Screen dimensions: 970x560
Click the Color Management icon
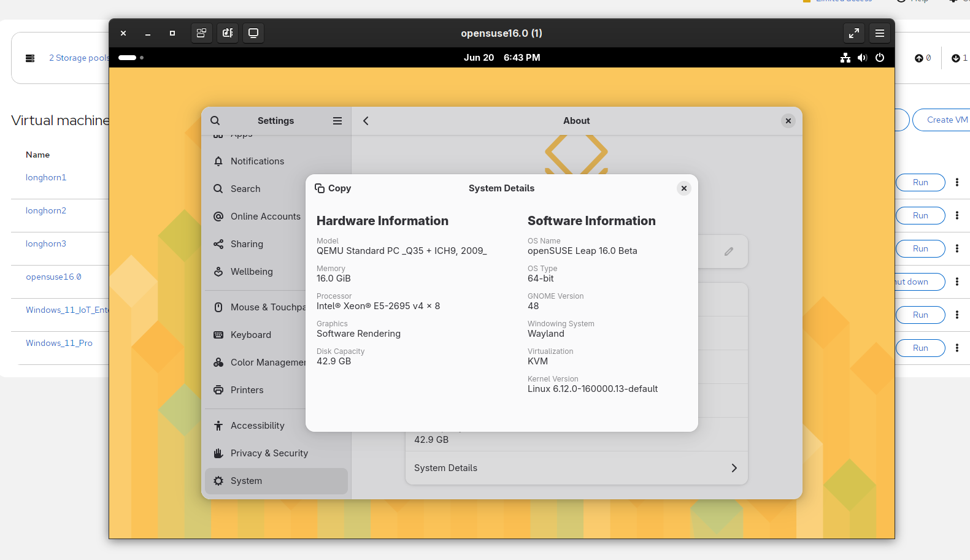(x=218, y=362)
